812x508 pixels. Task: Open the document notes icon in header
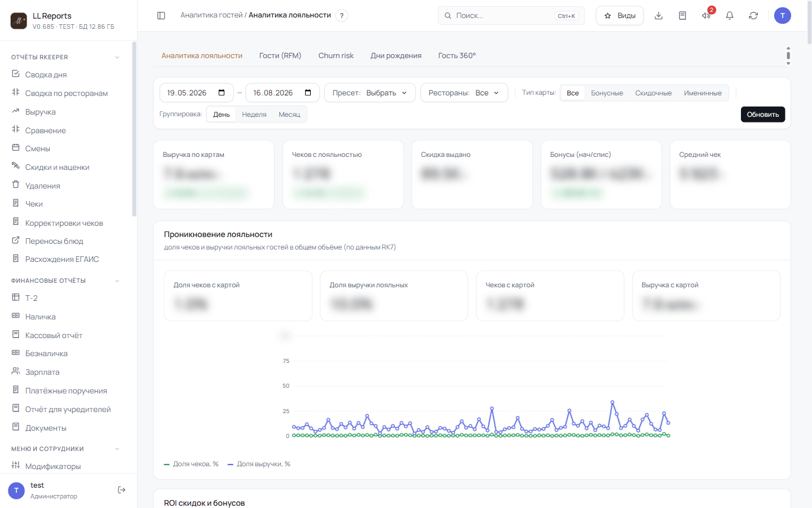pyautogui.click(x=682, y=16)
